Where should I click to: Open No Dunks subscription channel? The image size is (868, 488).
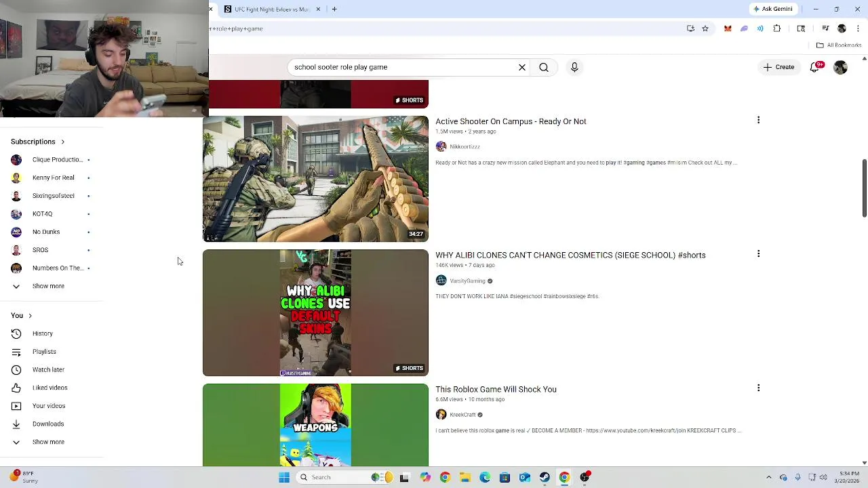52,232
